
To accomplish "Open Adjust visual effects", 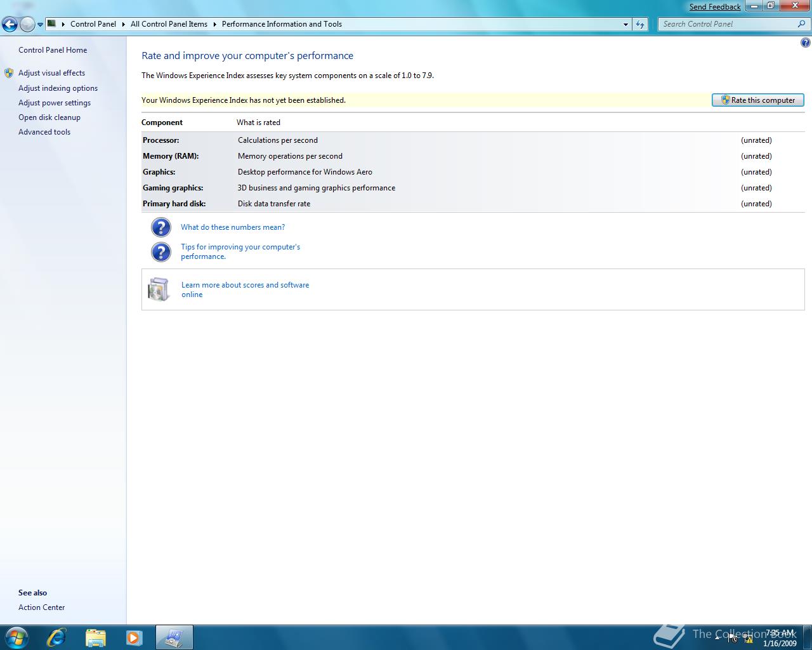I will [51, 73].
